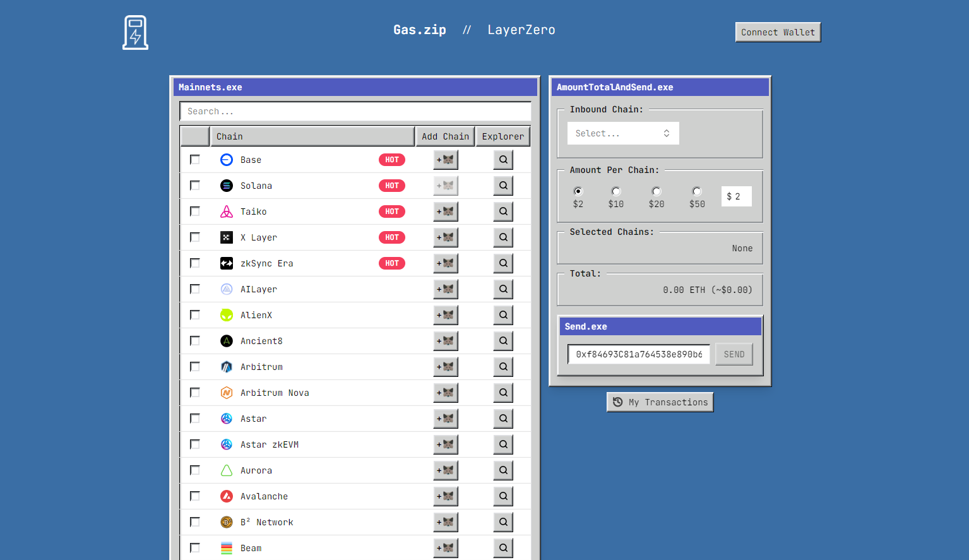The image size is (969, 560).
Task: Open the zkSync Era block explorer
Action: (503, 263)
